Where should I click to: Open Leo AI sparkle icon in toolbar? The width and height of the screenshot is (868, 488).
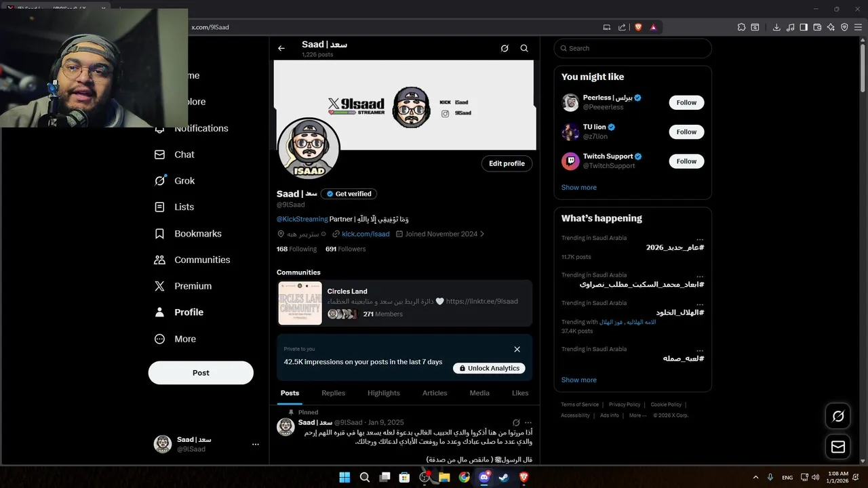tap(831, 27)
